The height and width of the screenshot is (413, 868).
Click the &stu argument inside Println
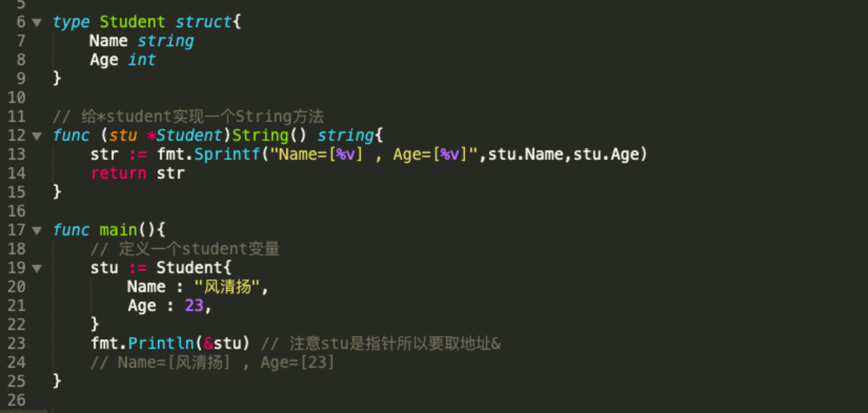tap(222, 344)
